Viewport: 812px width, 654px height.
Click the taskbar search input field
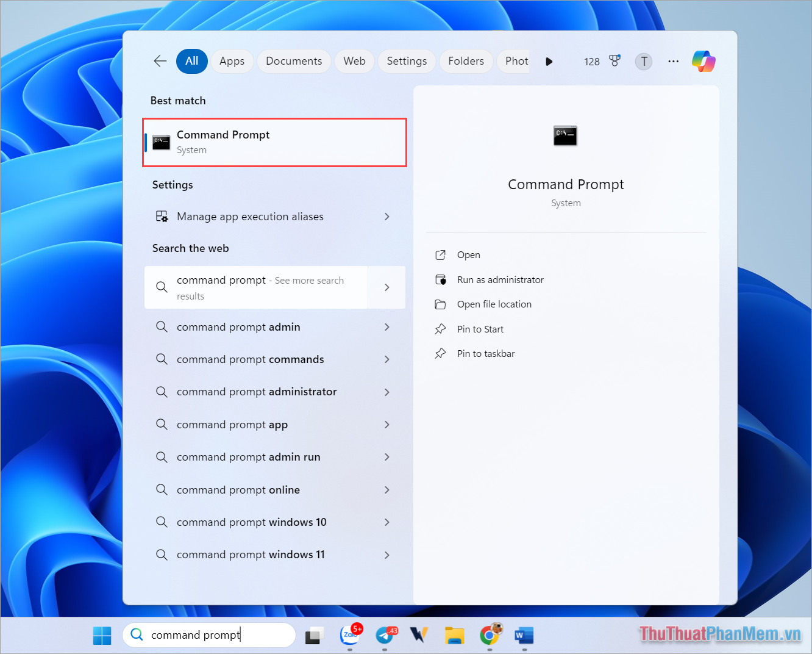(x=209, y=635)
